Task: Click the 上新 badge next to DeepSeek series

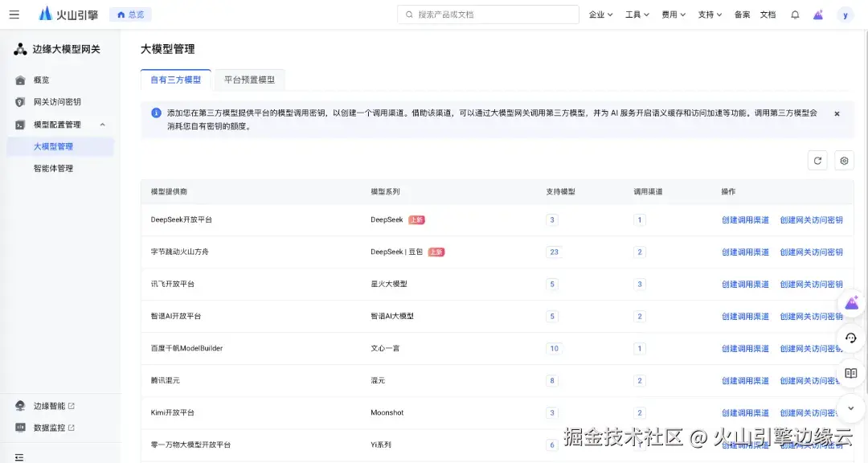Action: pos(416,220)
